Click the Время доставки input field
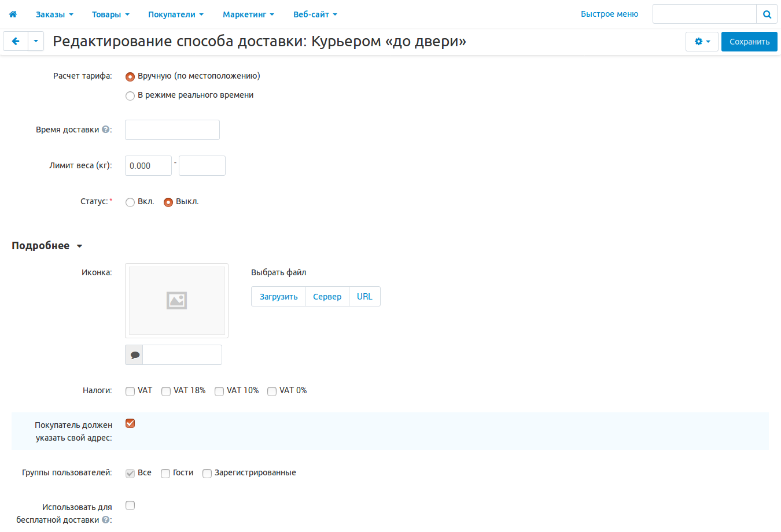781x532 pixels. point(172,130)
